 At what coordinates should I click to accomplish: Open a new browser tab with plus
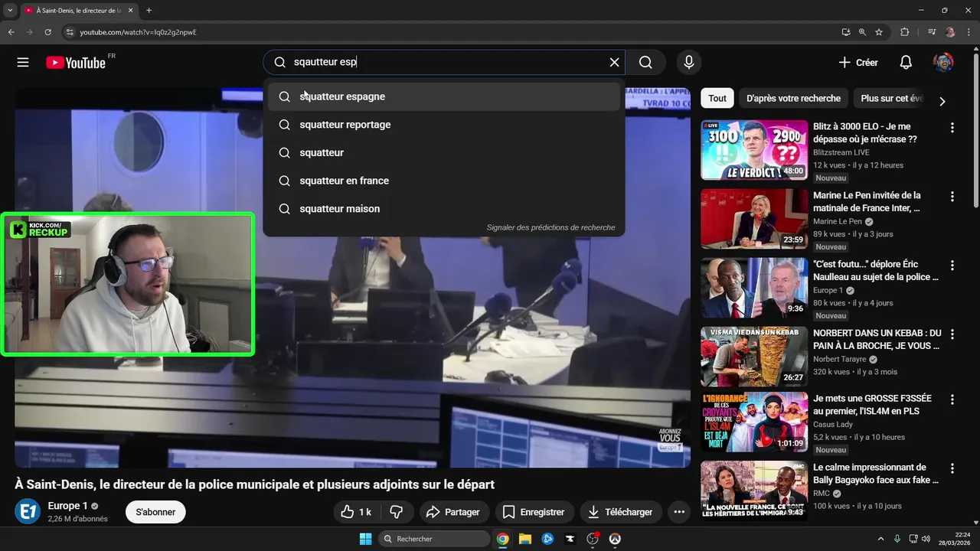(149, 11)
